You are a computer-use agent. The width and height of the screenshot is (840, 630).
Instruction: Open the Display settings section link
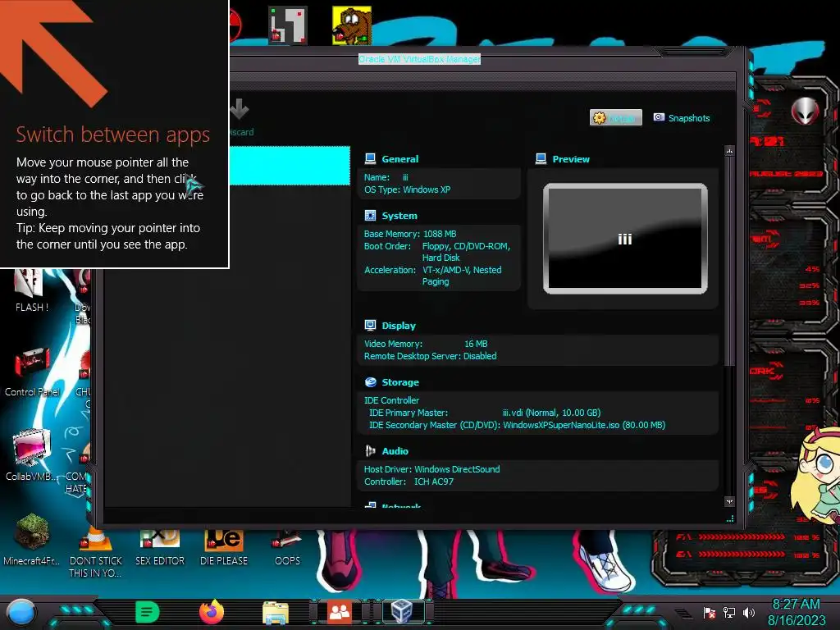point(399,326)
